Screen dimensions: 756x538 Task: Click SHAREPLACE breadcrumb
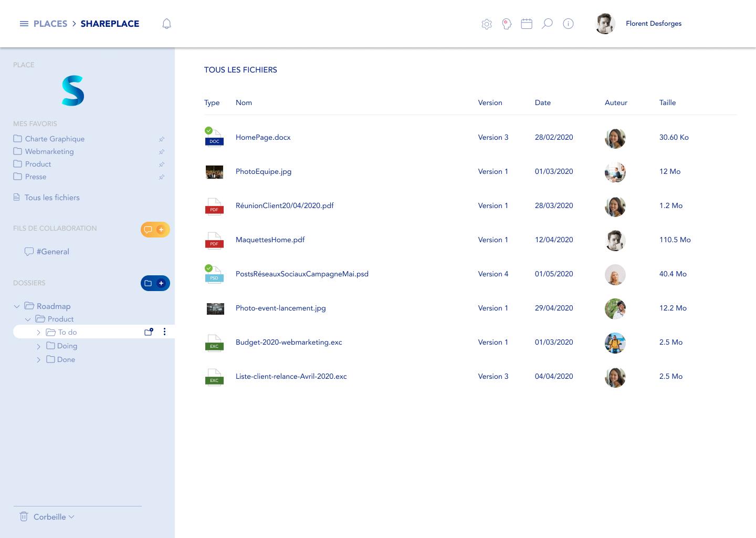pos(110,24)
